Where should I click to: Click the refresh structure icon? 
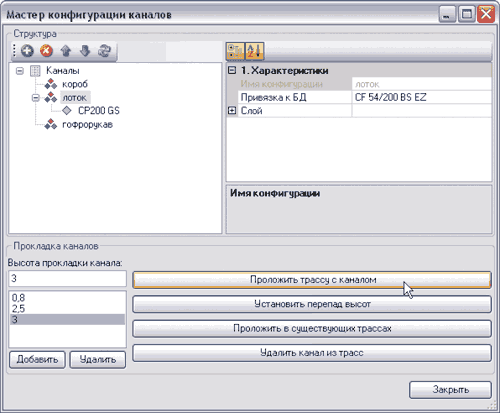(x=104, y=51)
